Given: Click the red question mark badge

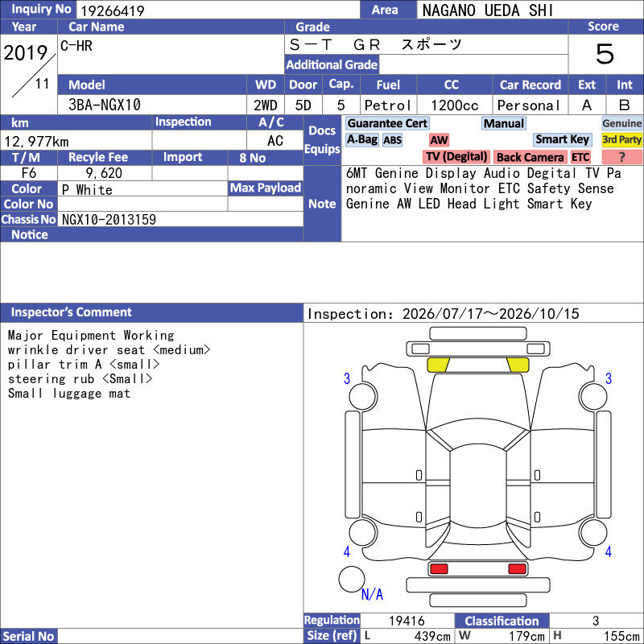Looking at the screenshot, I should click(x=621, y=157).
